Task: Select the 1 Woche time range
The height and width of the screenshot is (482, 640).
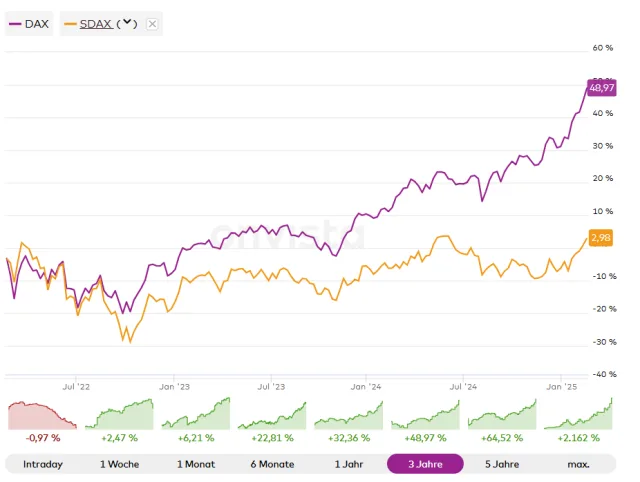Action: coord(119,464)
